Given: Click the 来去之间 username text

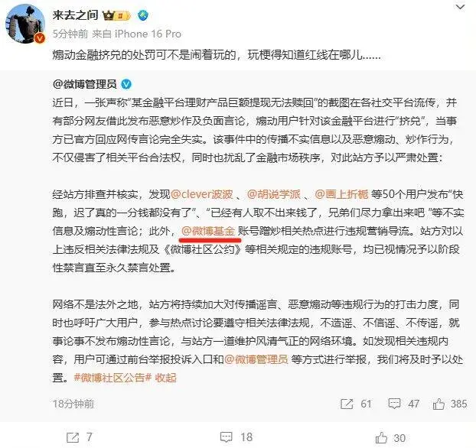Looking at the screenshot, I should (75, 15).
